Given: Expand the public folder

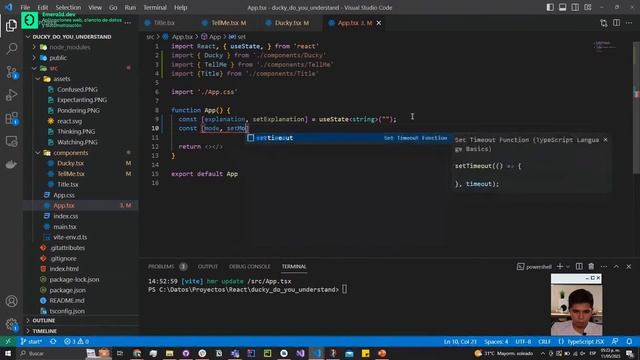Looking at the screenshot, I should 34,58.
